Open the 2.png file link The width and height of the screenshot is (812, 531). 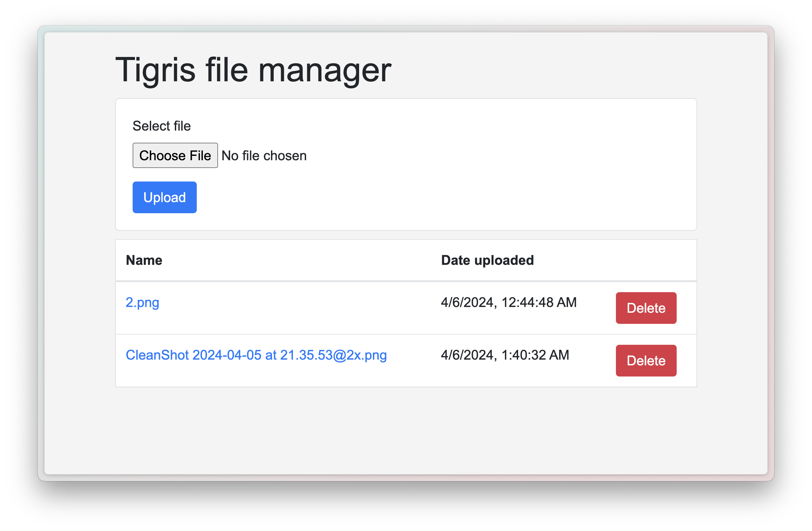142,303
